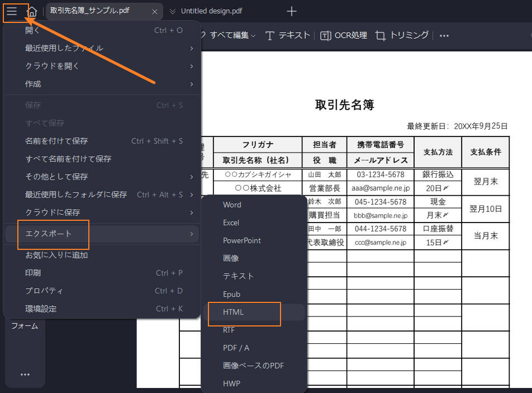Open a new tab with the plus icon
Screen dimensions: 532x393
click(x=291, y=11)
